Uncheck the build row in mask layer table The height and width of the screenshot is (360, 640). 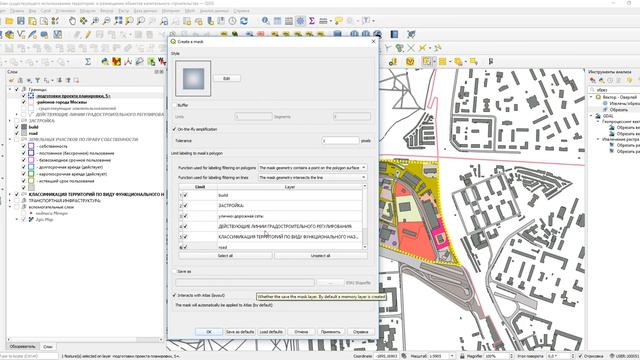click(186, 196)
